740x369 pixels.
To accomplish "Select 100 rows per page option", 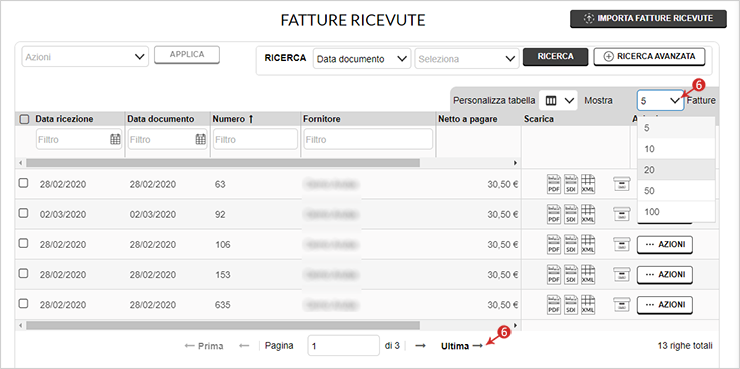I will (676, 212).
